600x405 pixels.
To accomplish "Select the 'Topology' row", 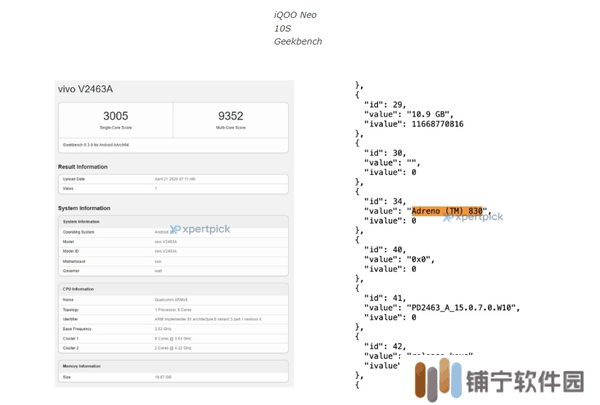I will tap(173, 310).
